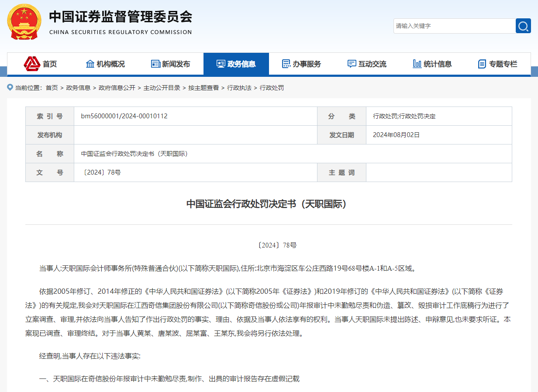Click the 按主题查看 breadcrumb link

(203, 88)
